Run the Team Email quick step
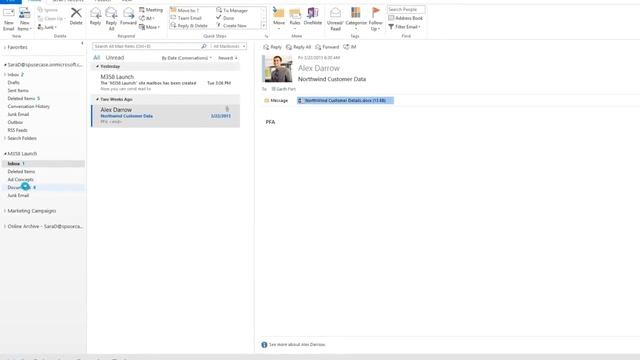640x360 pixels. point(186,18)
